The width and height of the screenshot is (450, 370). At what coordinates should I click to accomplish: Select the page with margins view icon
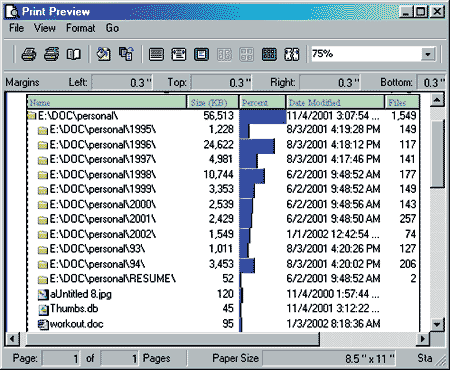pos(179,54)
